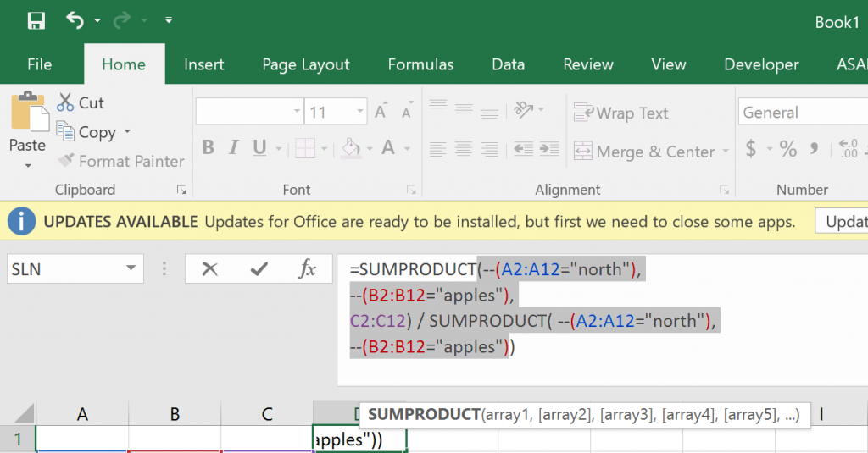Select Middle Align icon

click(x=464, y=109)
